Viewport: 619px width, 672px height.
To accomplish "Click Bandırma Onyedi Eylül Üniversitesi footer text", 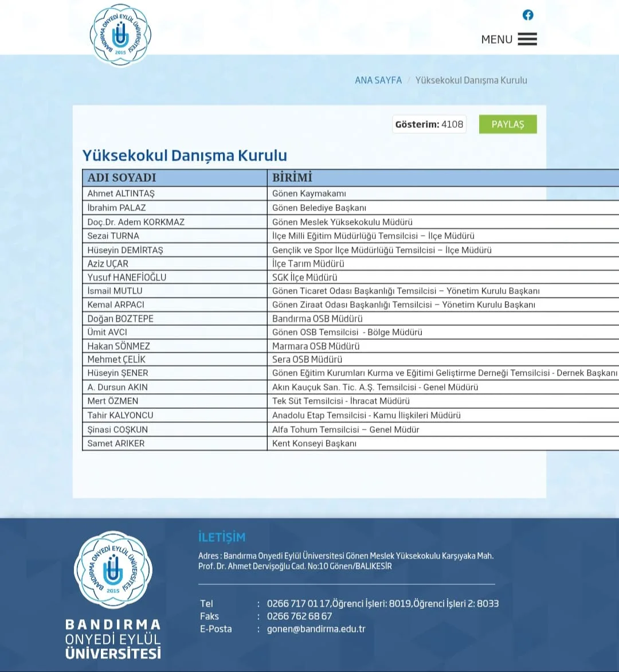I will [x=113, y=639].
